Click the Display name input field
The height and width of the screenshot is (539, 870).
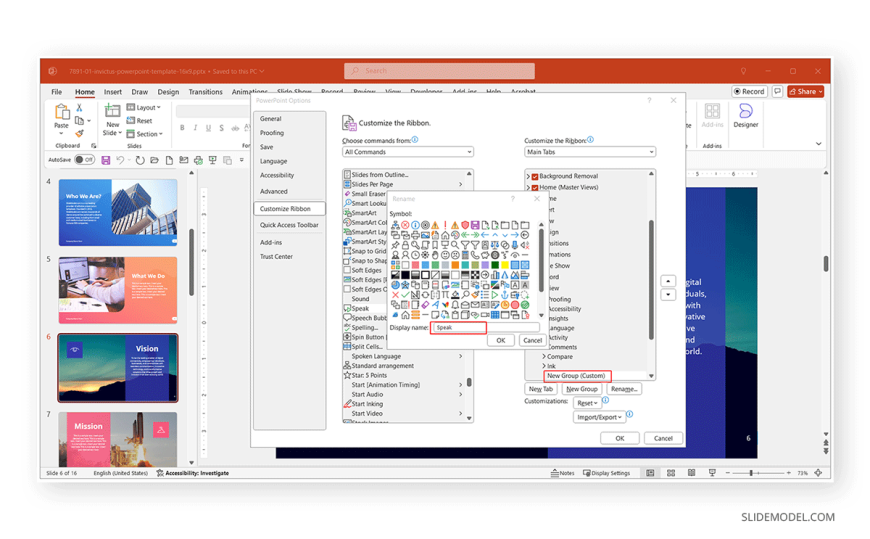click(x=459, y=327)
